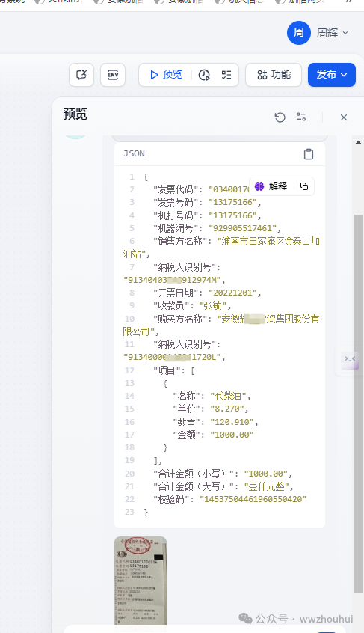Open preview settings sliders icon

[x=301, y=117]
